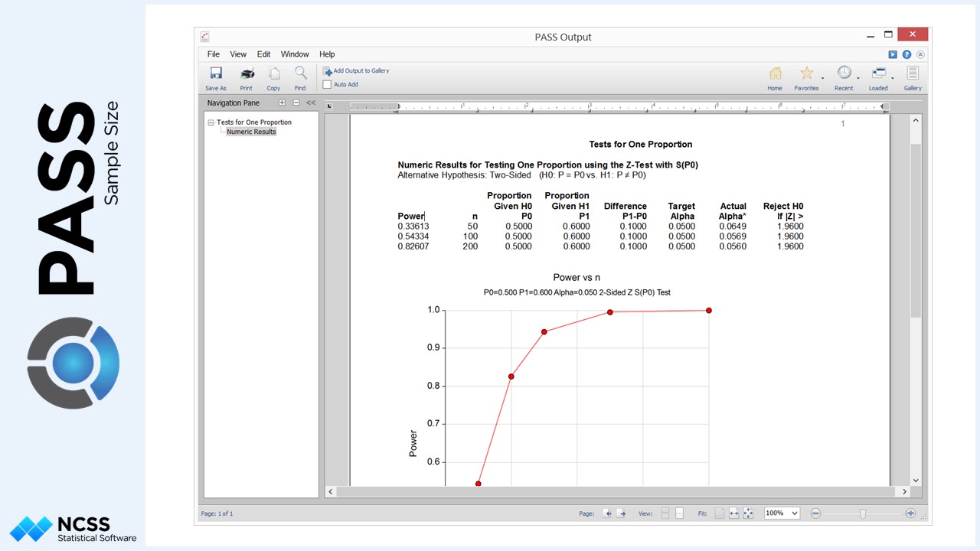Click the zoom slider handle
The width and height of the screenshot is (980, 551).
(863, 514)
